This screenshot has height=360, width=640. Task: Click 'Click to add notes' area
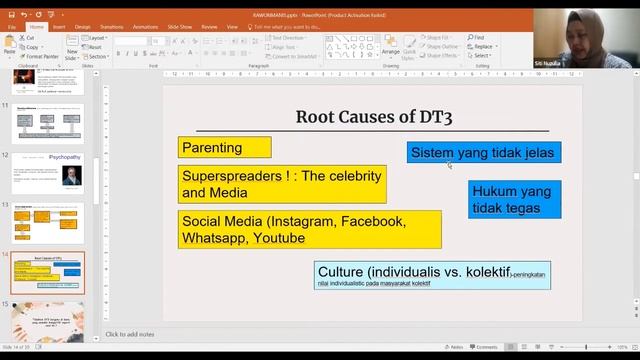click(x=130, y=334)
